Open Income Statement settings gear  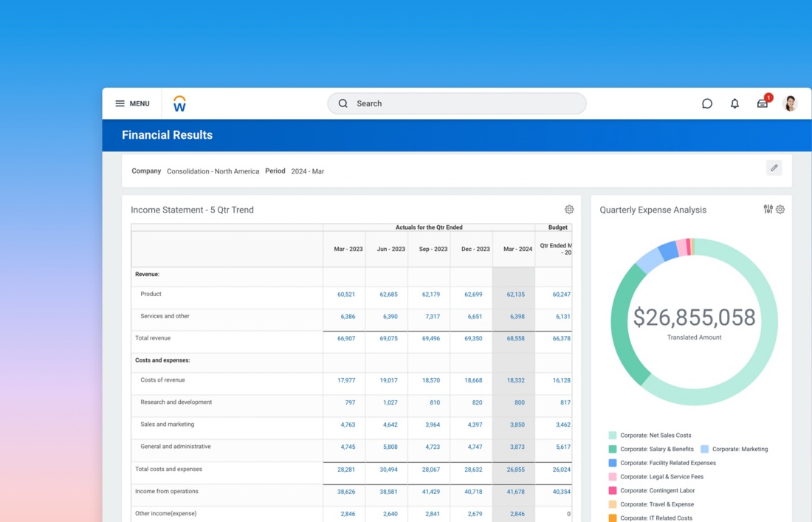click(x=569, y=210)
